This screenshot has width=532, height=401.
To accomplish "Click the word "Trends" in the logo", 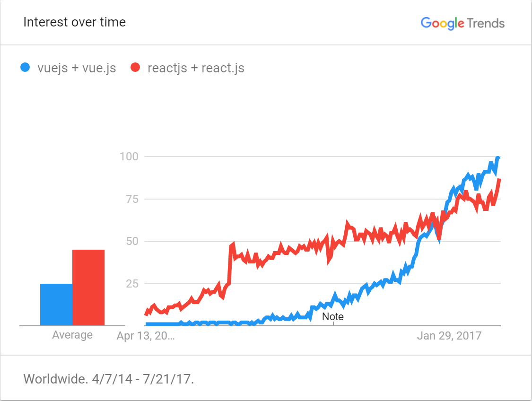I will (486, 23).
